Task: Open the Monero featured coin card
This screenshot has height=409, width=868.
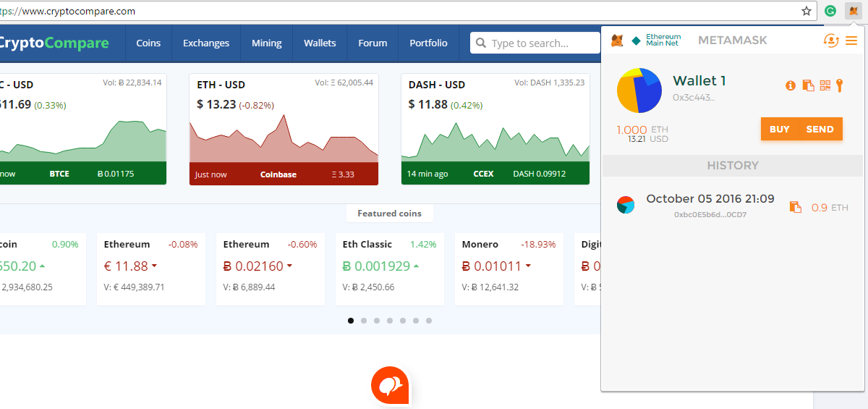Action: click(509, 269)
